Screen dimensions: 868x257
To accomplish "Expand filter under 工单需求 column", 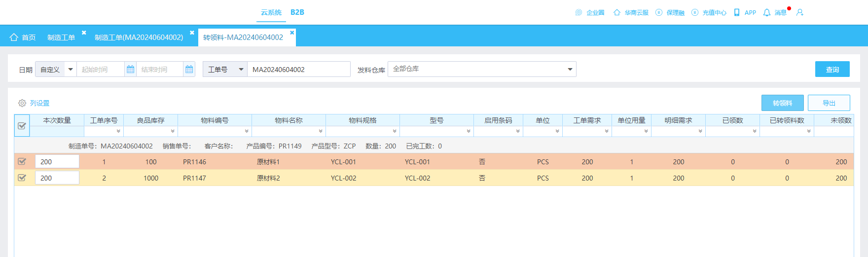I will pos(607,131).
